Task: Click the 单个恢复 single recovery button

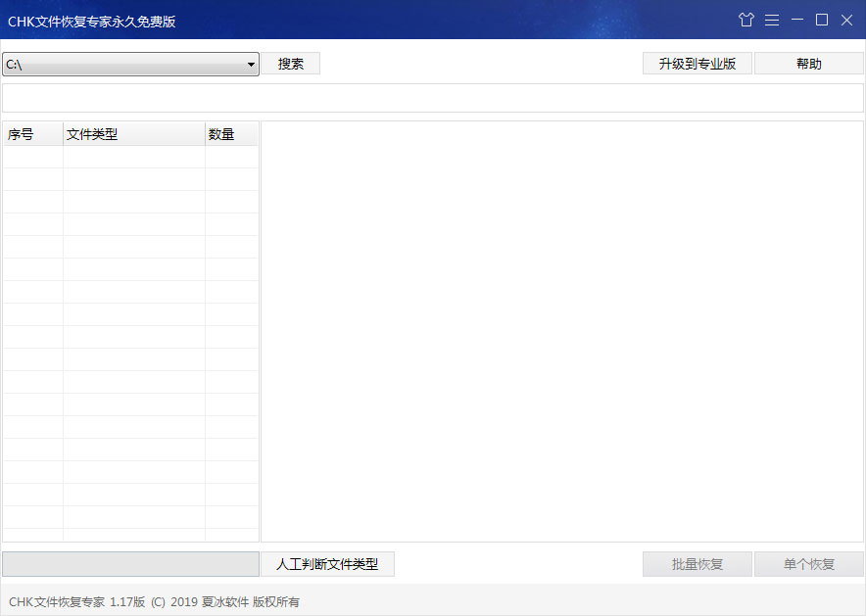Action: [809, 564]
